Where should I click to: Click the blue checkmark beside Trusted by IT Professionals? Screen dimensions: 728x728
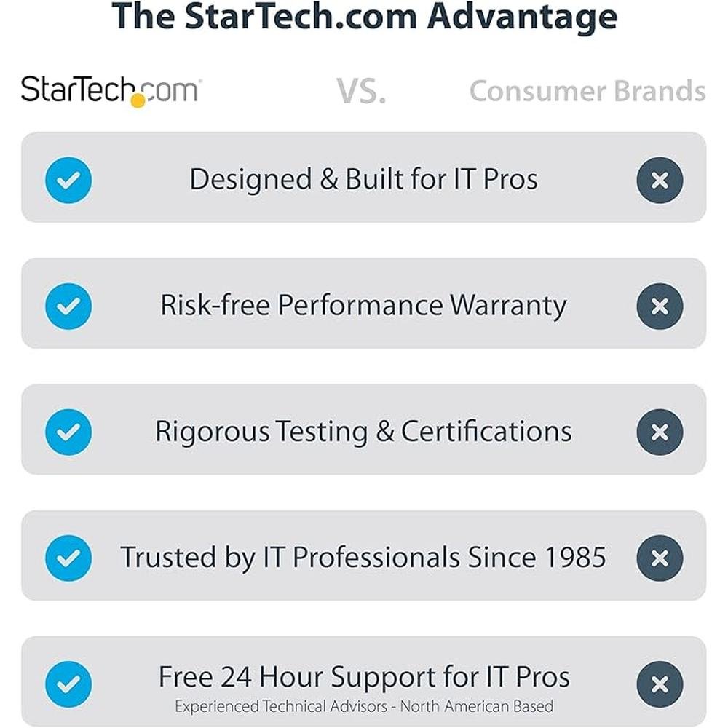click(68, 558)
